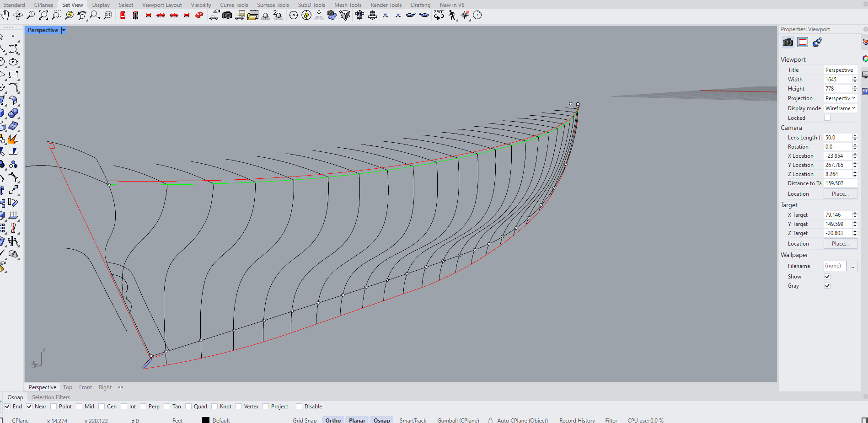Switch to the Curve Tools toolbar tab
This screenshot has height=423, width=868.
[x=234, y=5]
